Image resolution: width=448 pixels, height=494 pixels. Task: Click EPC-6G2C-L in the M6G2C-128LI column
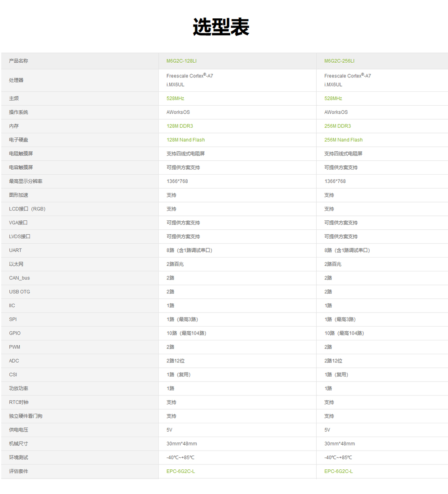click(181, 471)
